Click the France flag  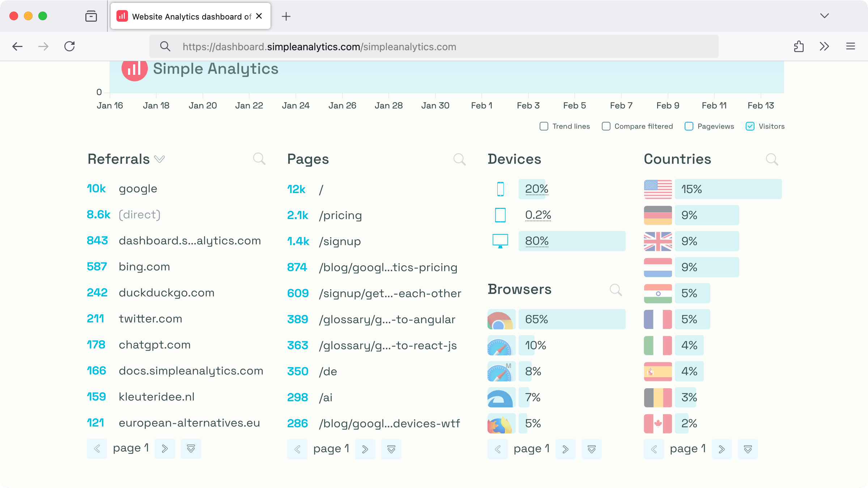pos(658,319)
